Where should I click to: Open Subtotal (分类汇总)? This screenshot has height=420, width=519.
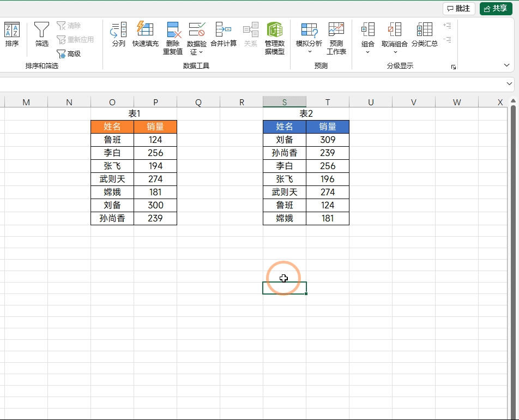(425, 34)
